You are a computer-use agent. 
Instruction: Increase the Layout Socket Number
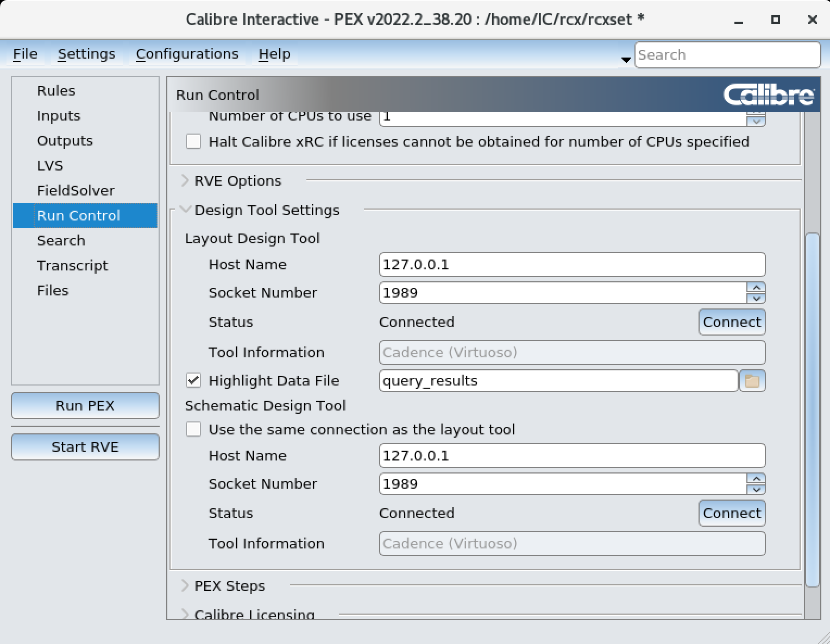pos(756,287)
